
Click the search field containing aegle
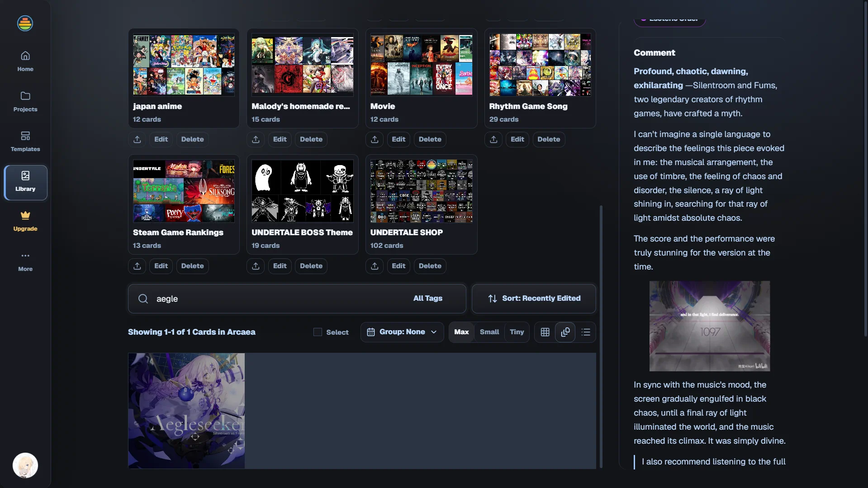pyautogui.click(x=297, y=298)
